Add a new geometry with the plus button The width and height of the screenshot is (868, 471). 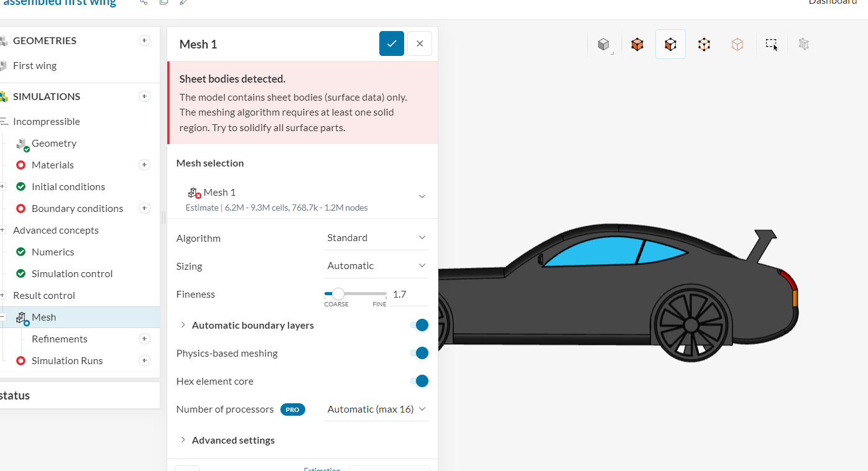coord(144,40)
